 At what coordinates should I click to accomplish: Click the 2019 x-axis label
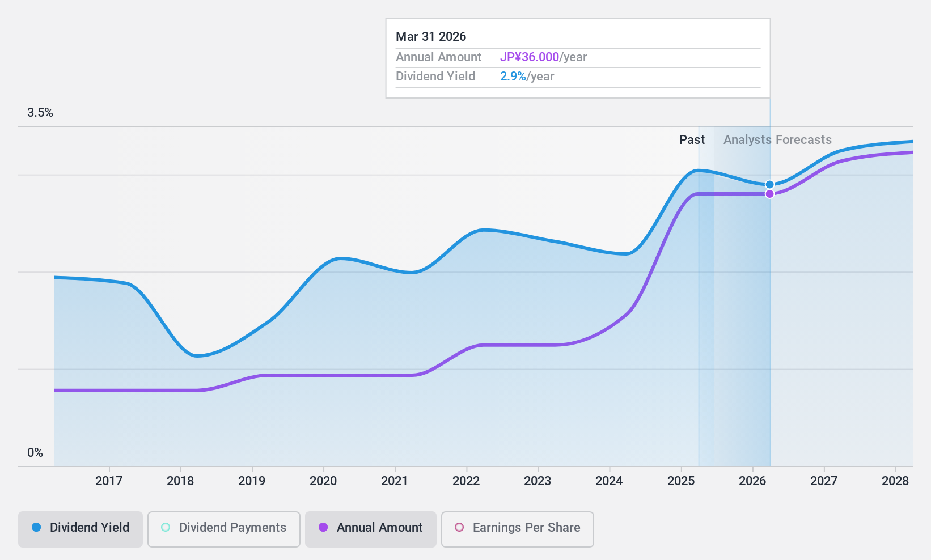(x=252, y=481)
